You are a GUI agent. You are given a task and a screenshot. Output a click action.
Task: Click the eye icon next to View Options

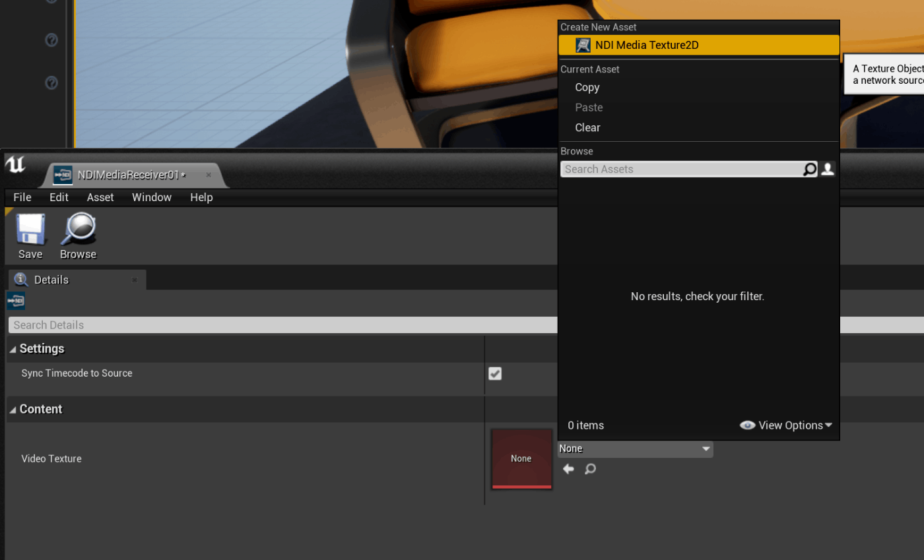coord(747,425)
